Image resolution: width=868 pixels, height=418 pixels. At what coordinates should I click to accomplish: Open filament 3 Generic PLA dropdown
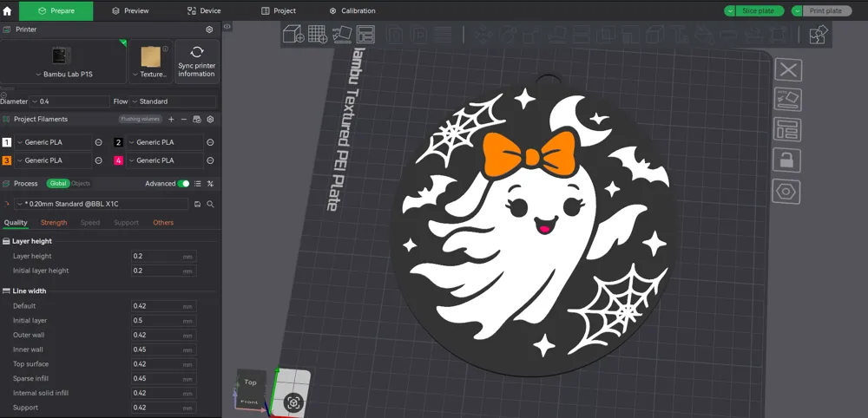point(53,160)
